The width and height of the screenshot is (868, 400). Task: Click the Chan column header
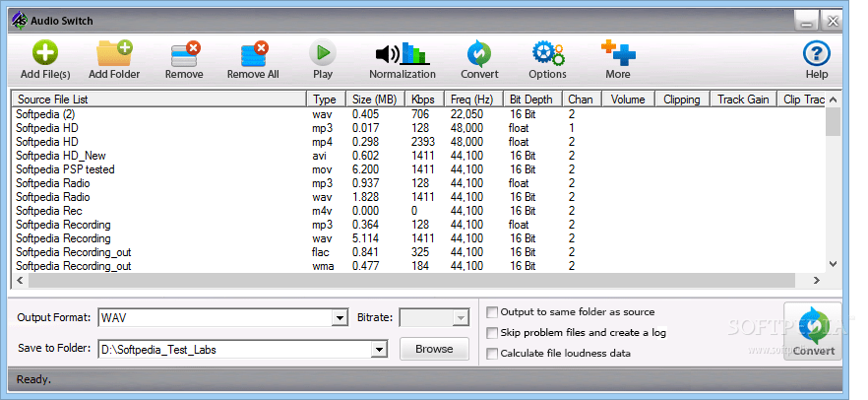pyautogui.click(x=582, y=100)
